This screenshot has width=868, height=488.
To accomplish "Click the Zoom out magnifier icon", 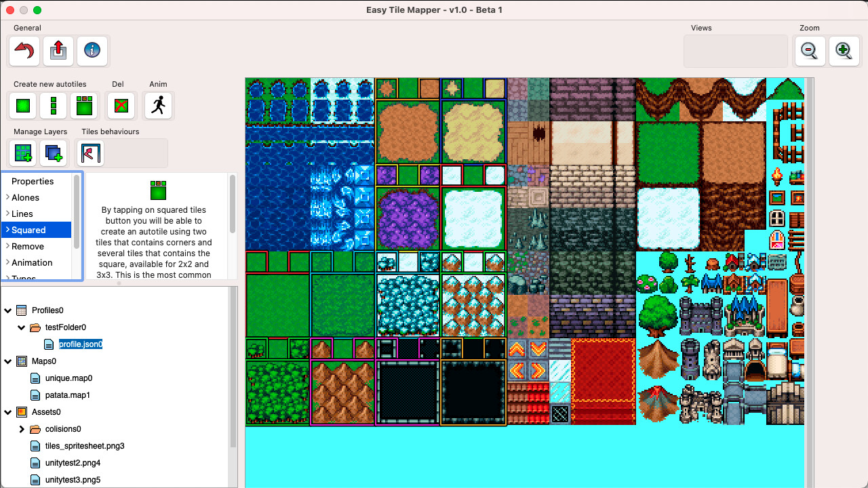I will [810, 51].
